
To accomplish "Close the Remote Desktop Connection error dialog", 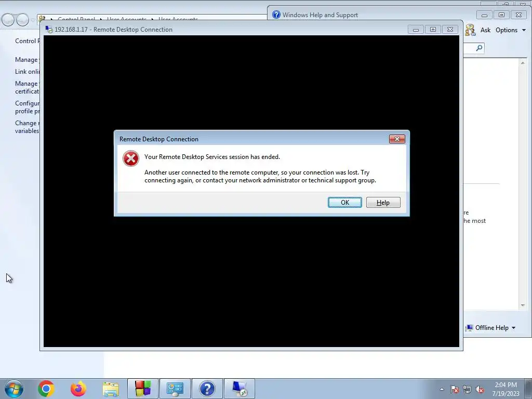I will click(x=397, y=139).
